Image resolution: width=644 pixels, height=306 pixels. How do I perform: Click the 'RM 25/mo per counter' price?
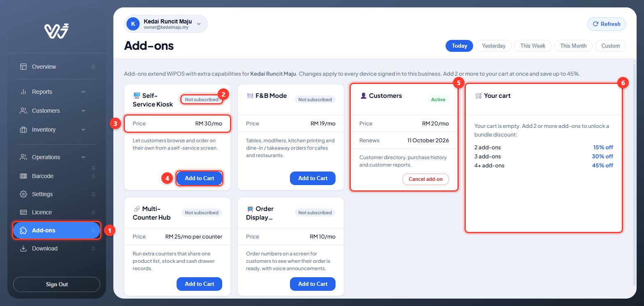[x=193, y=236]
